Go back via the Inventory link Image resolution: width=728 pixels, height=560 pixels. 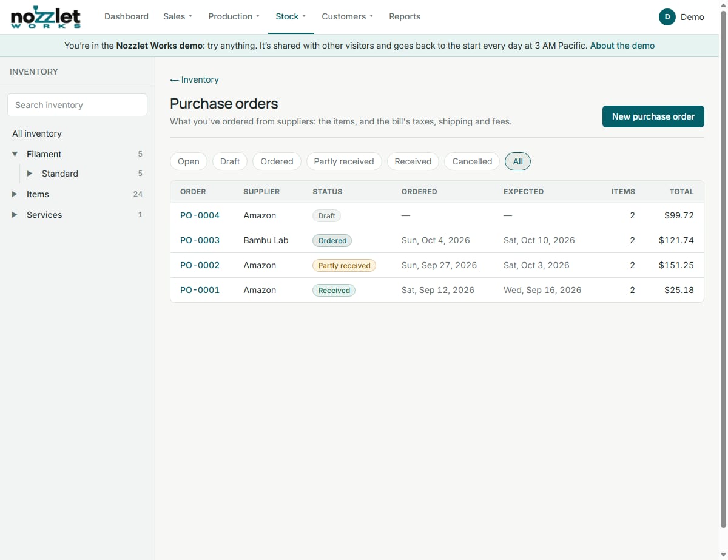[x=194, y=79]
